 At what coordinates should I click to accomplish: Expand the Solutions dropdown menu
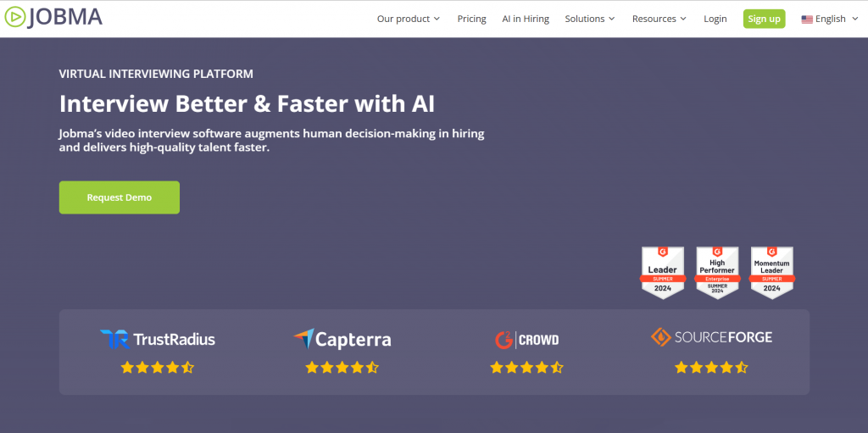(590, 19)
